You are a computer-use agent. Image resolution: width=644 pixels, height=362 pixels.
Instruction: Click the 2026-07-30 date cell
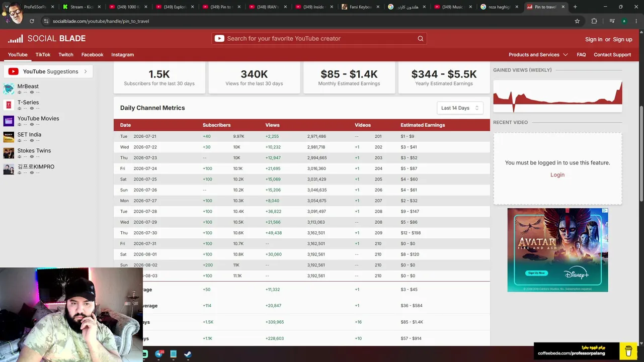pos(145,233)
